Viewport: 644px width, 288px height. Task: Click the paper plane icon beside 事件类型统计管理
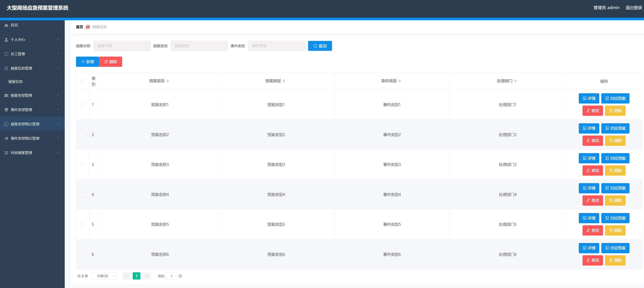tap(6, 138)
